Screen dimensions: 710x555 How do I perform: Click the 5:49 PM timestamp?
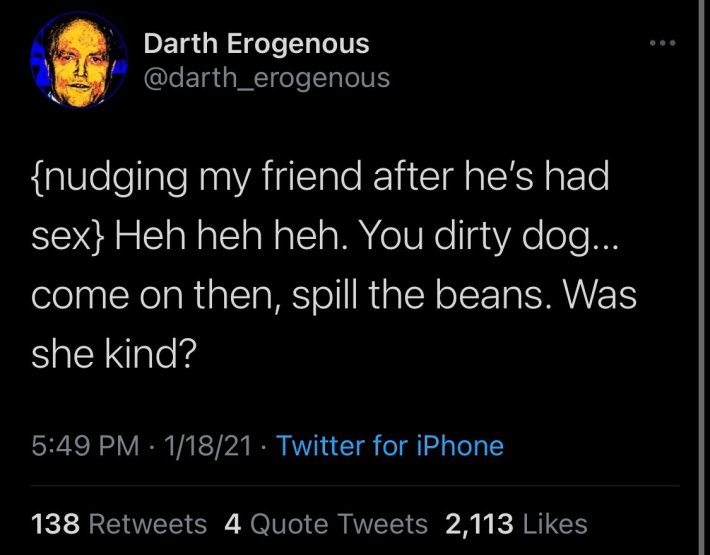tap(85, 445)
